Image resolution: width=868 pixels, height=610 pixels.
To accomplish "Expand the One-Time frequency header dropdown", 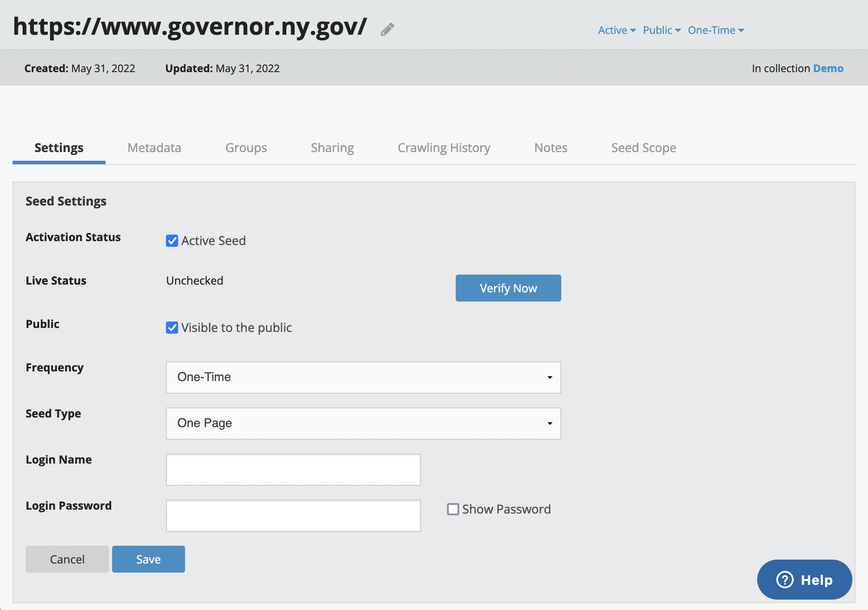I will coord(716,30).
